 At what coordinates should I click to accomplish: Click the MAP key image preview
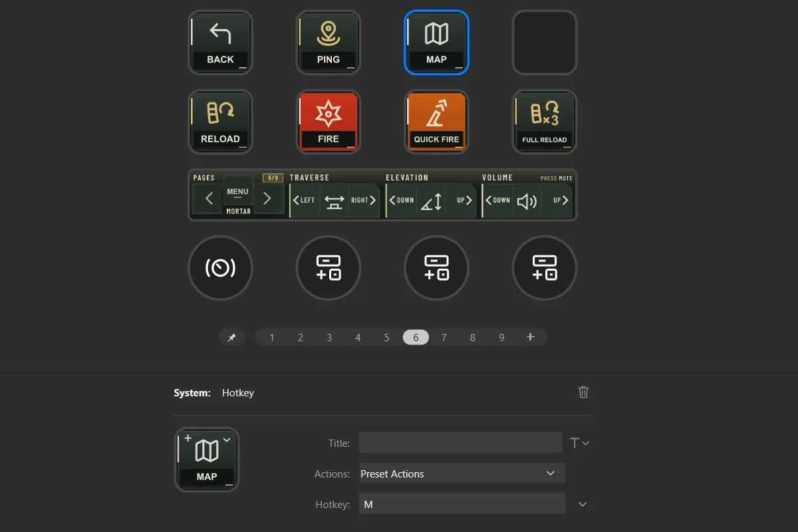coord(207,460)
